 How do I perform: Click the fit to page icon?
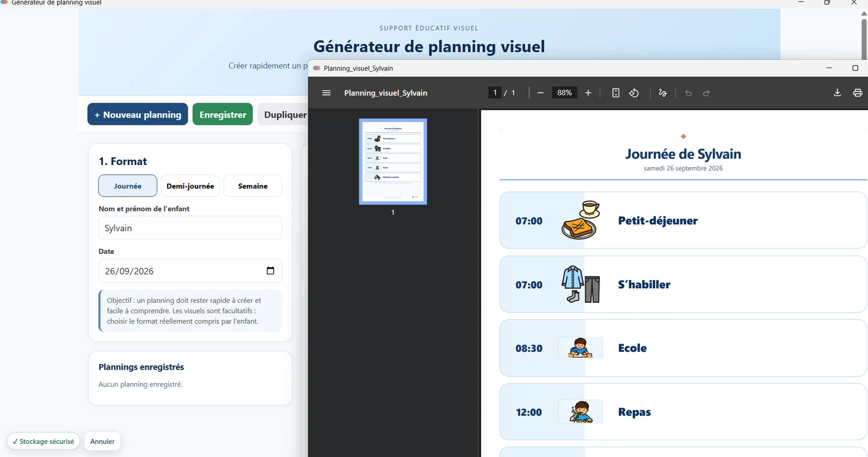coord(616,93)
